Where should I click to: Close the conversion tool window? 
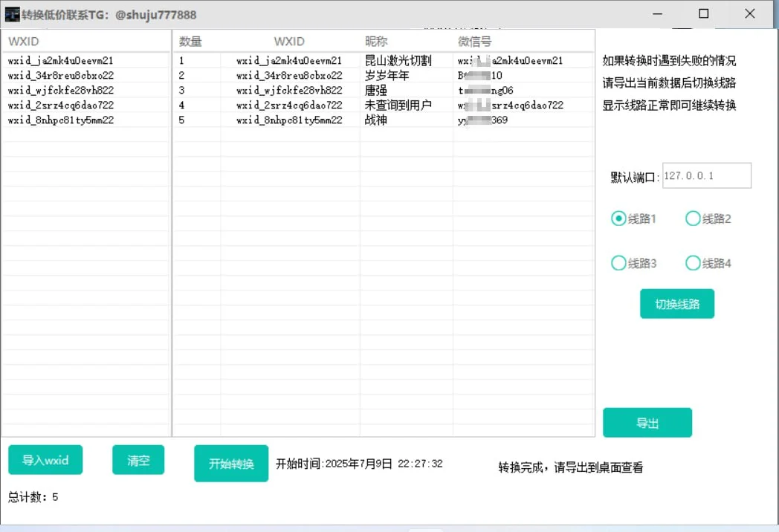tap(750, 14)
